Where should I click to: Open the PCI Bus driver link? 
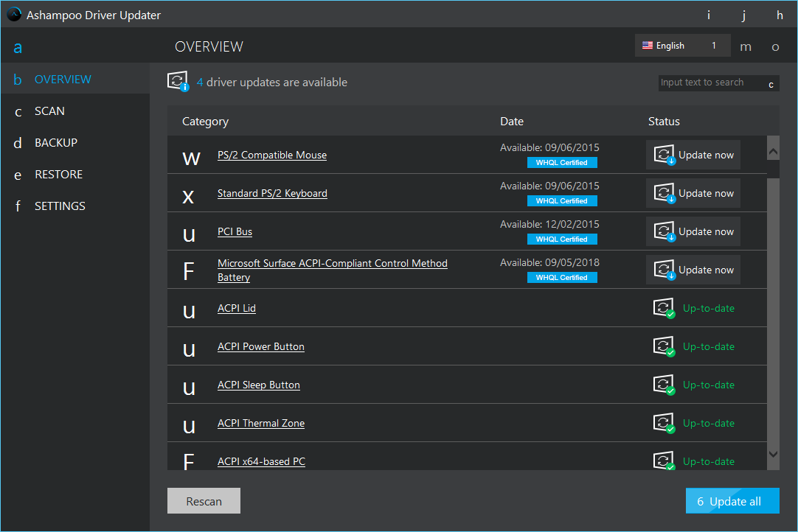(x=235, y=231)
